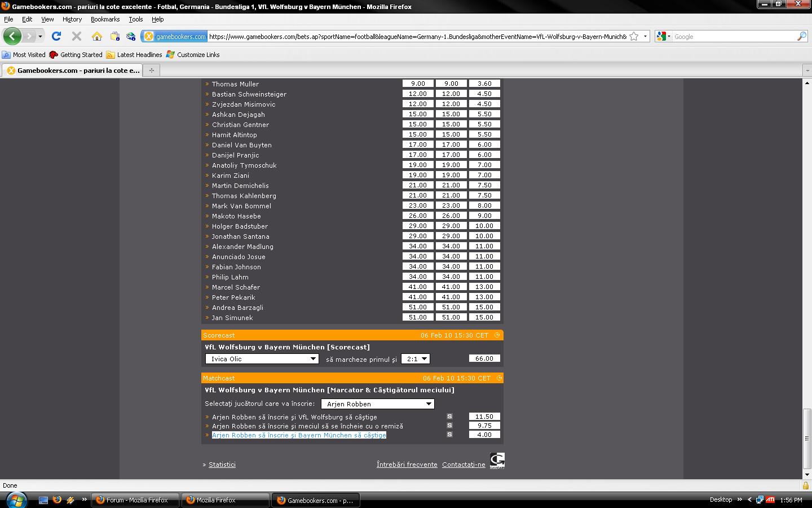Click the gamebookers.com site identity button
The image size is (812, 508).
[x=175, y=36]
